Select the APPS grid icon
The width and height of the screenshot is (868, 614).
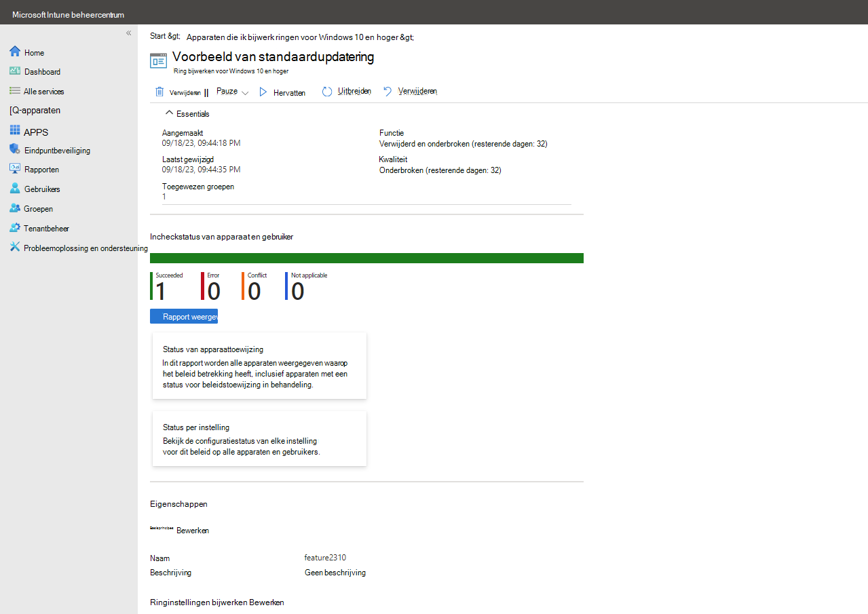click(15, 130)
